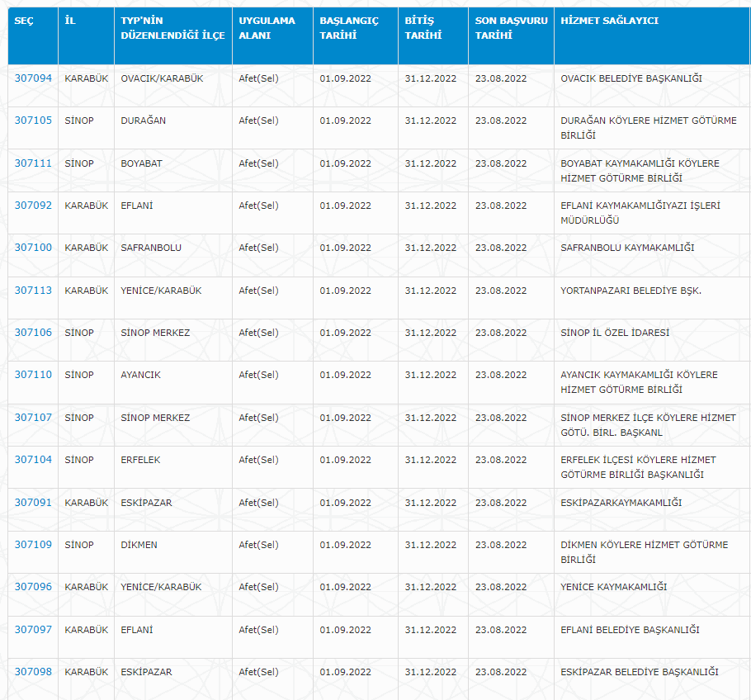This screenshot has width=751, height=700.
Task: Click end date 31.12.2022 in row 307106
Action: (x=431, y=333)
